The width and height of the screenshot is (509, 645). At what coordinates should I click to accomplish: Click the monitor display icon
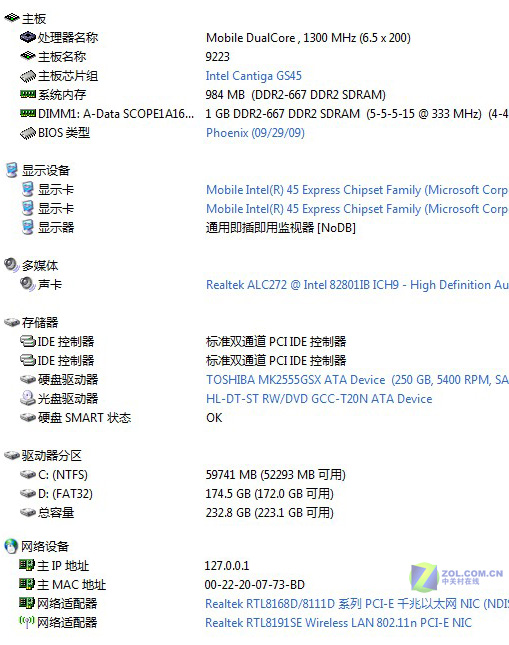28,227
